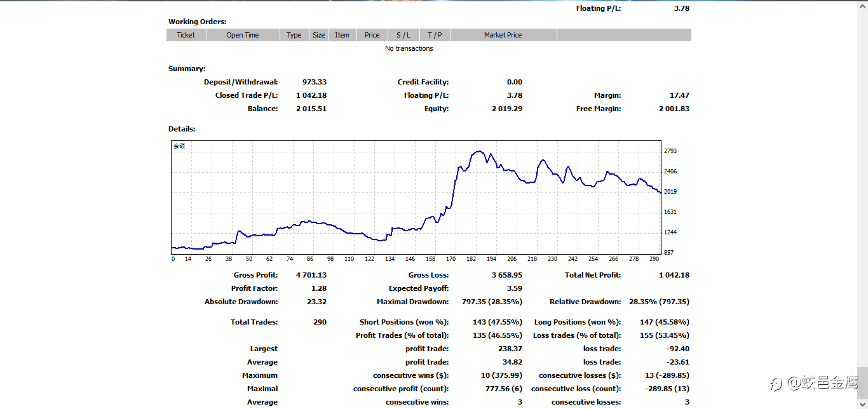
Task: Select the Loss trades value 155 (53.45%)
Action: pos(665,335)
